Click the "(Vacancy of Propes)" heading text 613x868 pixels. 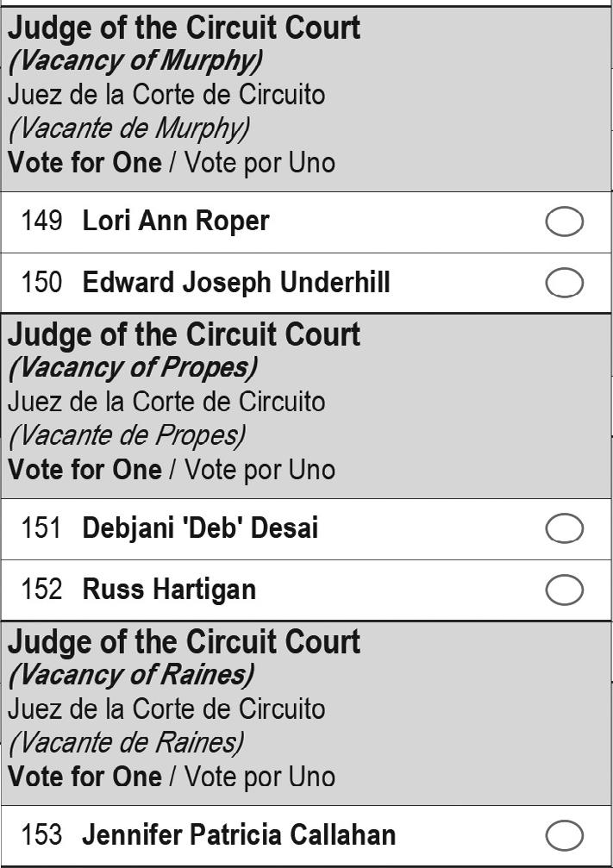click(x=132, y=368)
